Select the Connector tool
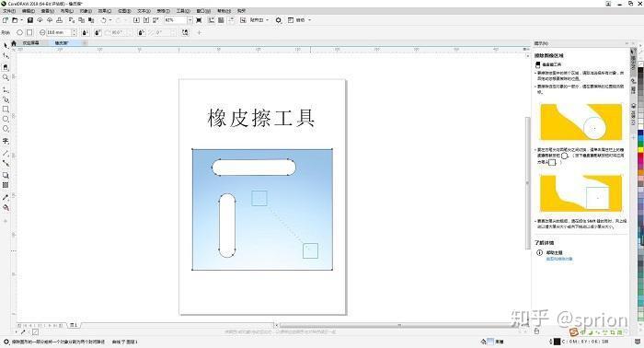Image resolution: width=644 pixels, height=348 pixels. (6, 163)
